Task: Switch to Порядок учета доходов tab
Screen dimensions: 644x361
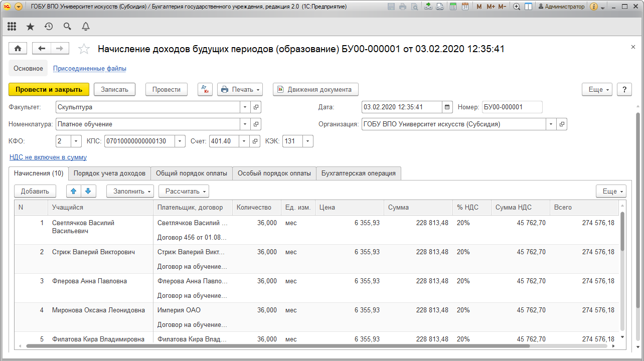Action: (109, 173)
